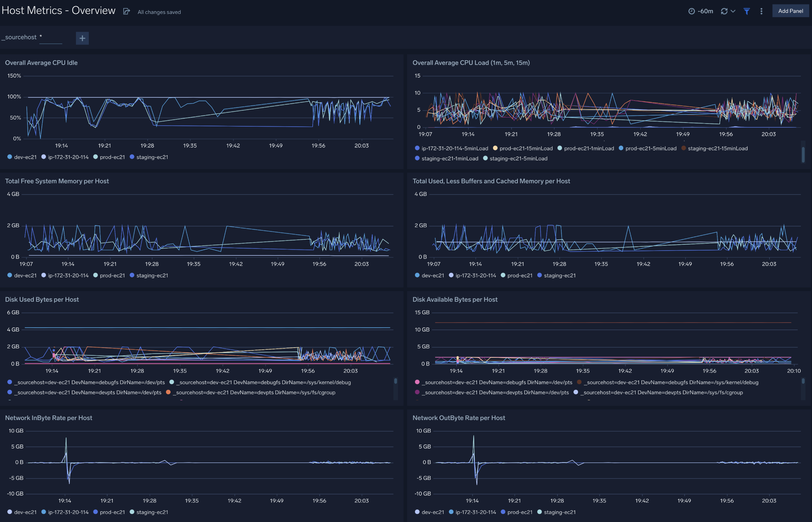Click Overall Average CPU Idle panel title
The height and width of the screenshot is (522, 812).
41,62
